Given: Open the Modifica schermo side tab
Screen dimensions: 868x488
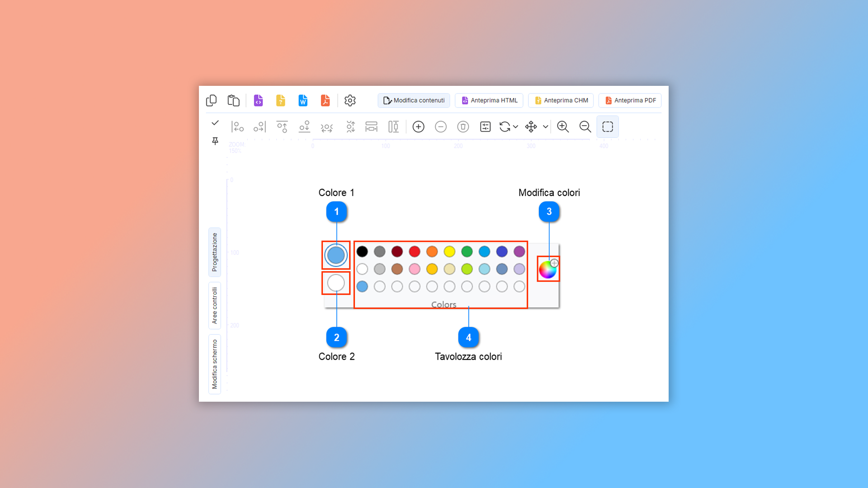Looking at the screenshot, I should (x=215, y=364).
